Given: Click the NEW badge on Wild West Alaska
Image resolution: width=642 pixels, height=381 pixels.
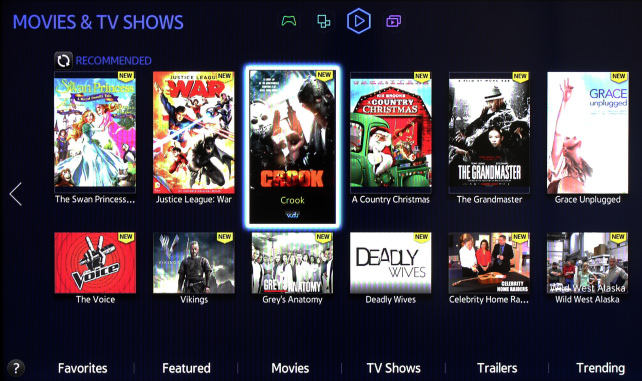Looking at the screenshot, I should pos(618,237).
